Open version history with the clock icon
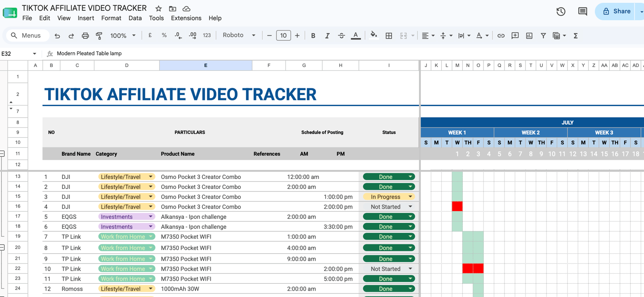This screenshot has height=297, width=644. 561,12
